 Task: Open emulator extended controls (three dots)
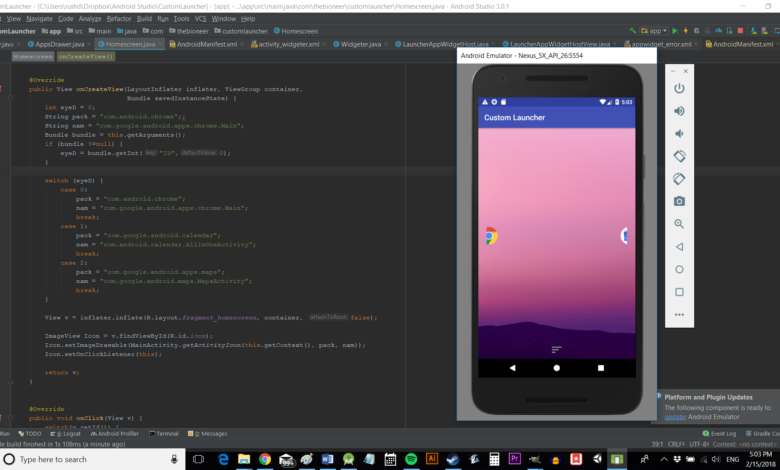[x=679, y=314]
